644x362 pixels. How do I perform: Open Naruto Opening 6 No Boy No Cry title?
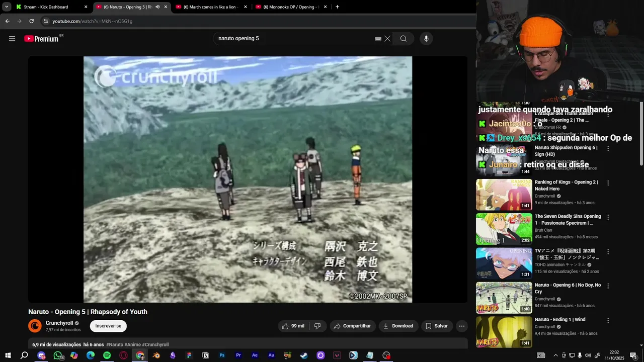568,288
